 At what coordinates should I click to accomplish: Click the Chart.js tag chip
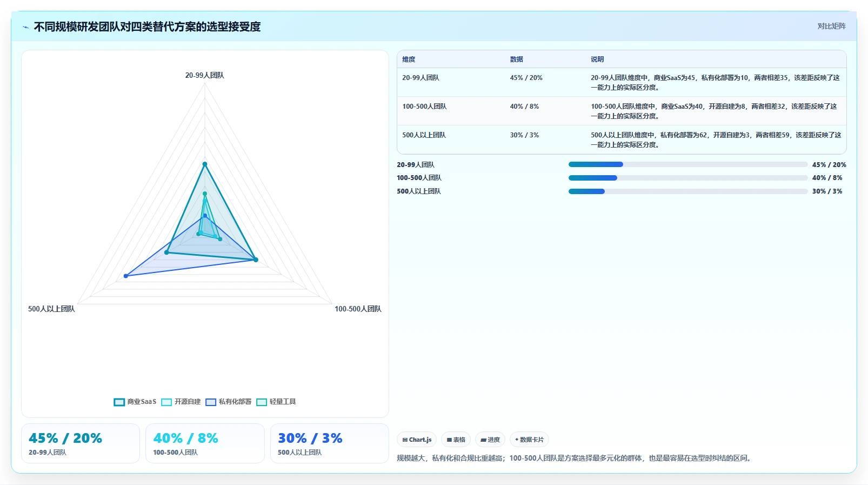[x=417, y=440]
